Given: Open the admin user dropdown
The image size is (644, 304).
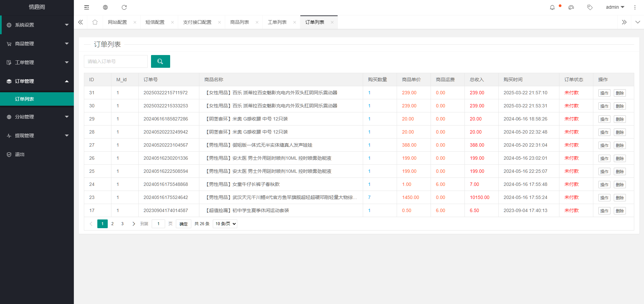Looking at the screenshot, I should [615, 7].
